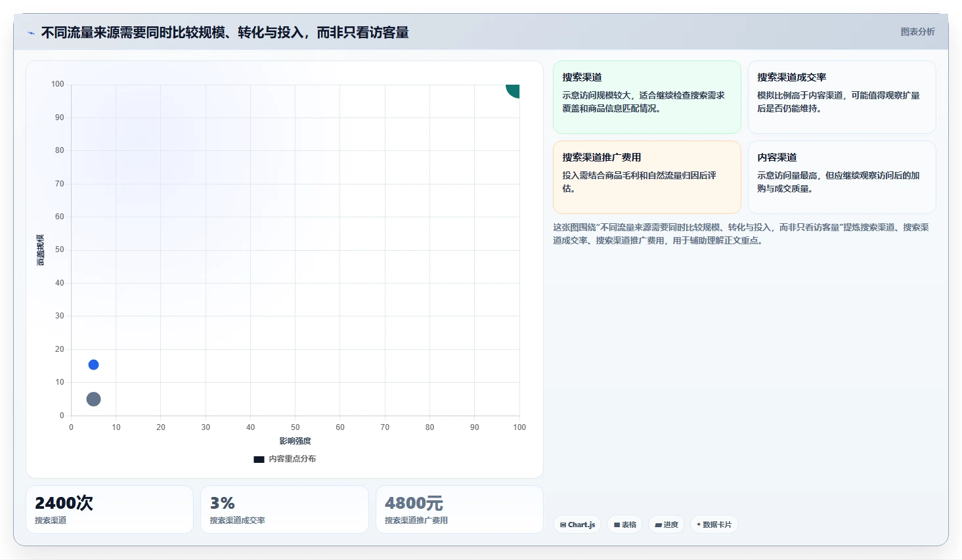Click the 4800元 metric card
This screenshot has width=962, height=560.
click(x=460, y=509)
